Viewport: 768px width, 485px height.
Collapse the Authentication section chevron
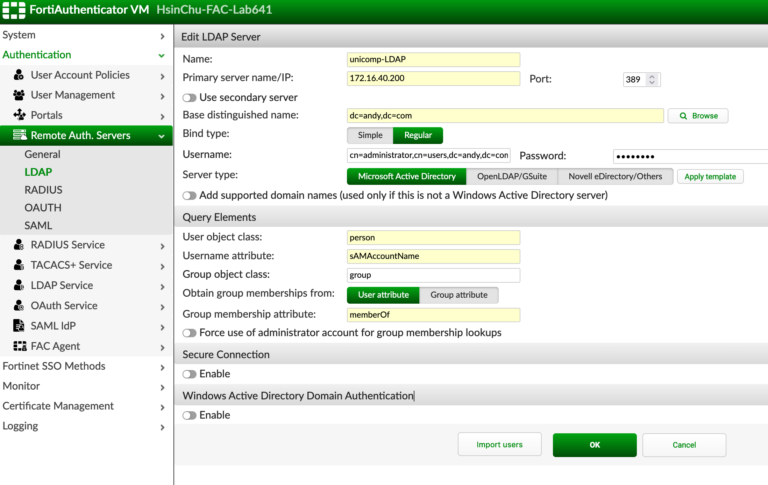(x=162, y=56)
